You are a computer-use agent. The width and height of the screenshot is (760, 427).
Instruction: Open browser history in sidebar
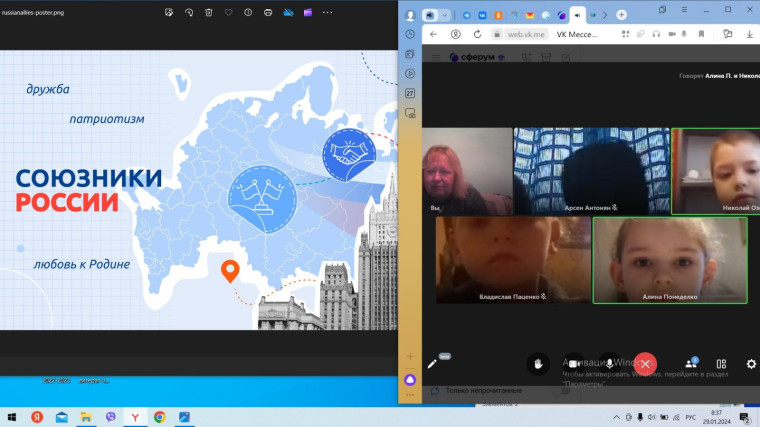(410, 34)
